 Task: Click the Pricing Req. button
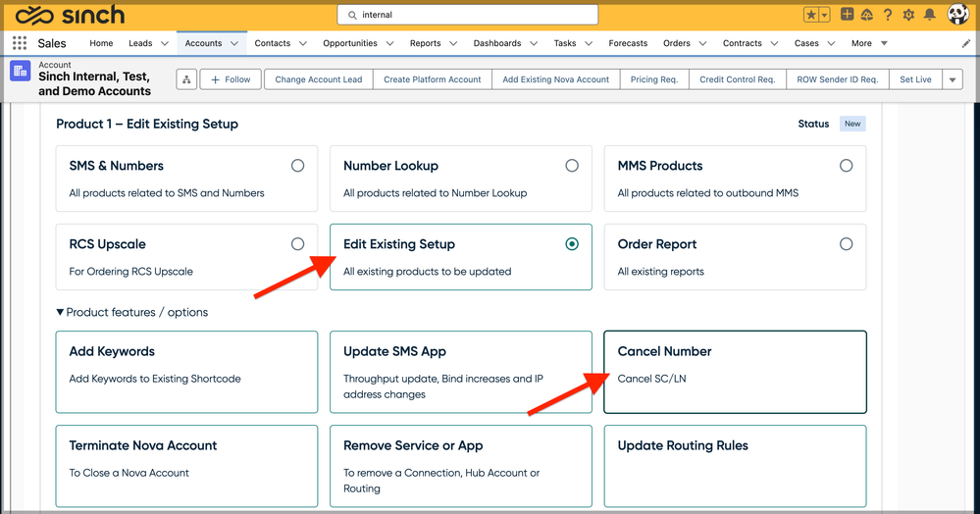tap(654, 79)
